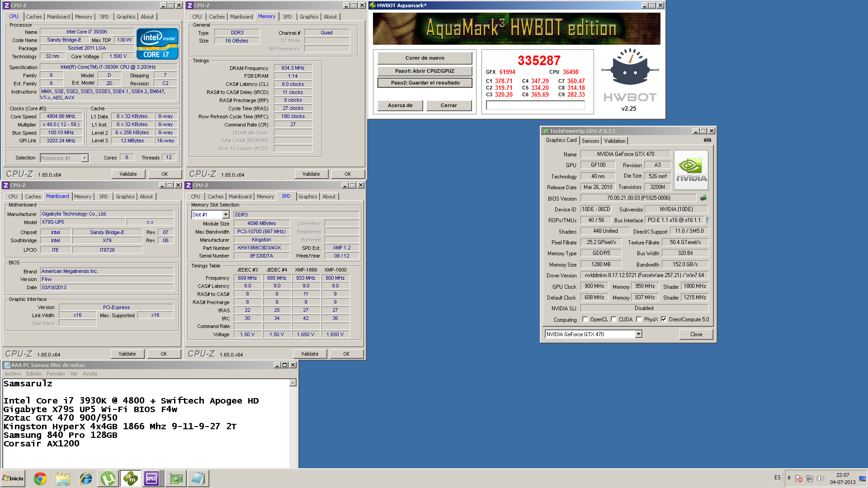Open the volume speaker tray icon
Image resolution: width=868 pixels, height=488 pixels.
click(821, 479)
